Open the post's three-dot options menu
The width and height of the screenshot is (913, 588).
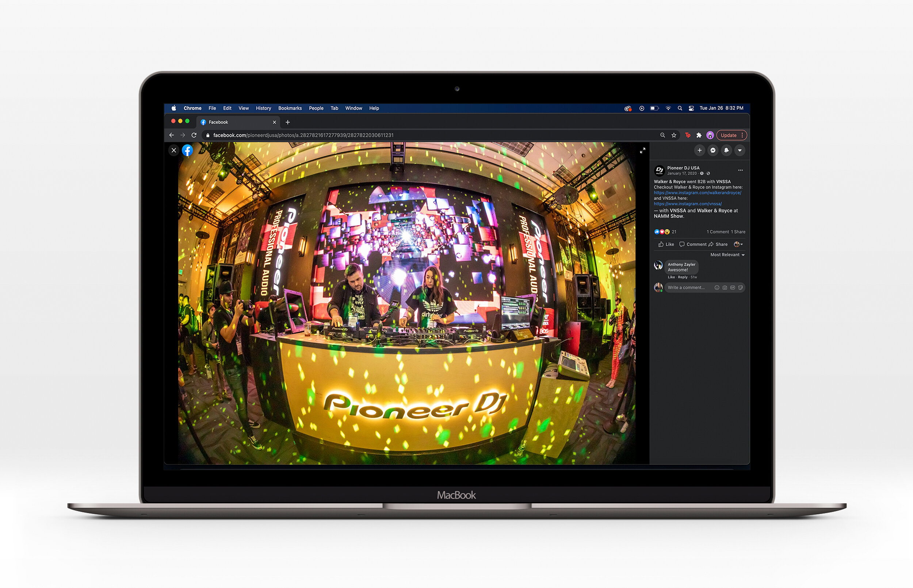click(740, 170)
